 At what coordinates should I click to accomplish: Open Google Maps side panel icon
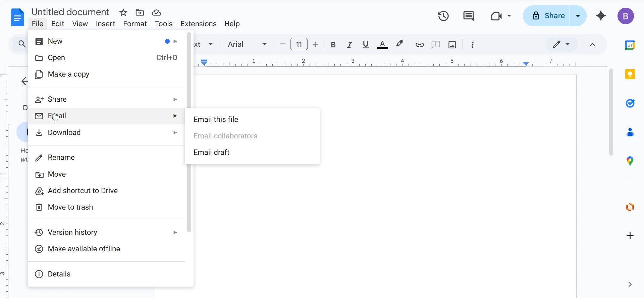click(630, 161)
